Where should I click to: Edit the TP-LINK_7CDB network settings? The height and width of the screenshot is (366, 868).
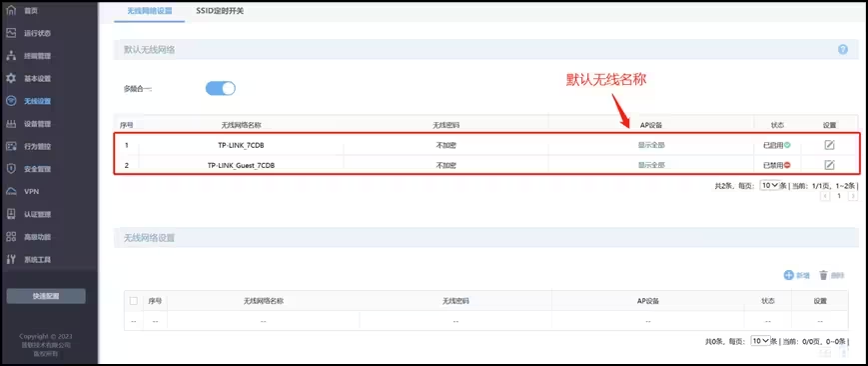pos(829,145)
